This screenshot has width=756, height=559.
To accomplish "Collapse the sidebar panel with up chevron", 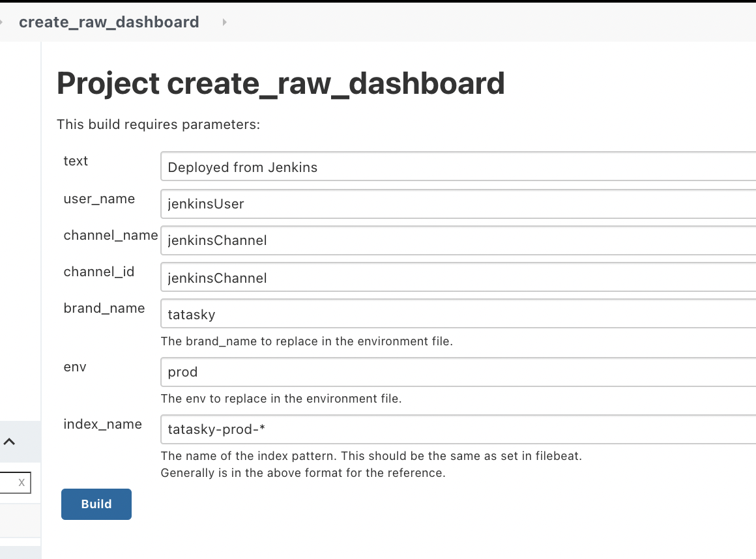I will point(9,442).
